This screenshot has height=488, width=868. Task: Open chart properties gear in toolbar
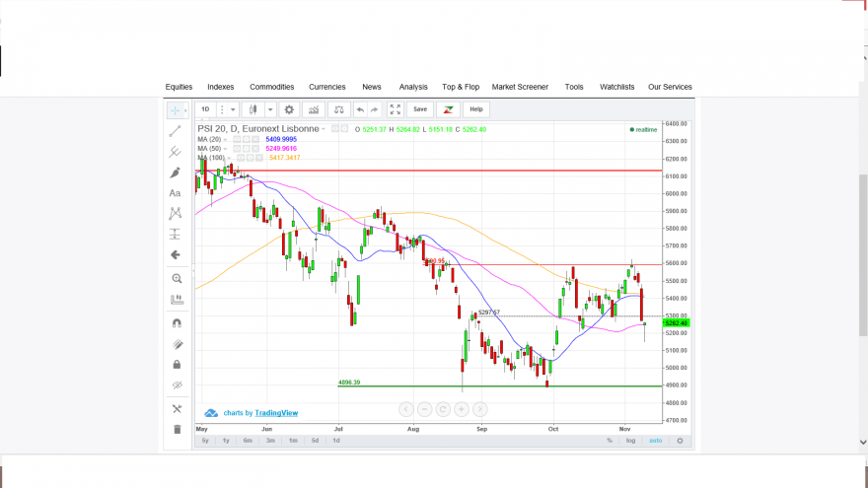point(289,109)
